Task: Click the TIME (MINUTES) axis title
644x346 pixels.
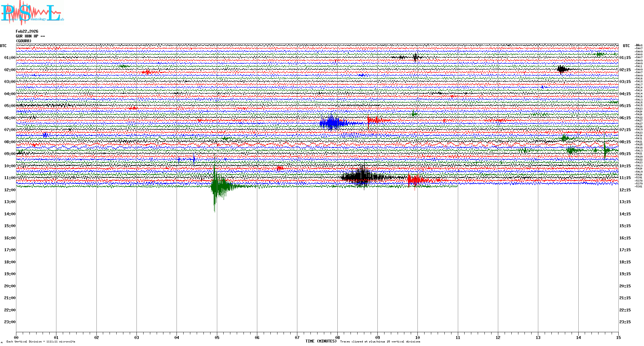Action: (x=321, y=341)
